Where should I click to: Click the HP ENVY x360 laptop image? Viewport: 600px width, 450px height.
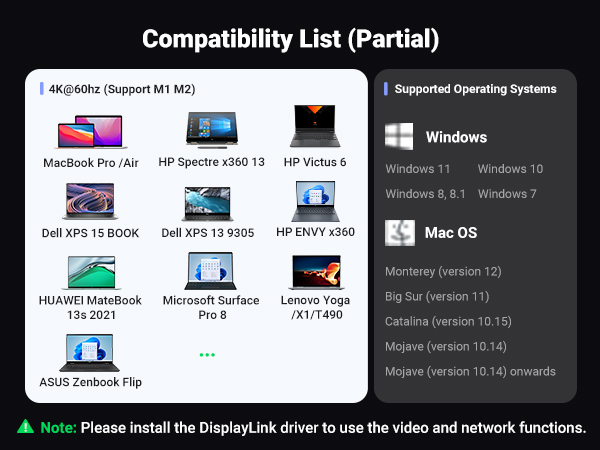tap(315, 201)
